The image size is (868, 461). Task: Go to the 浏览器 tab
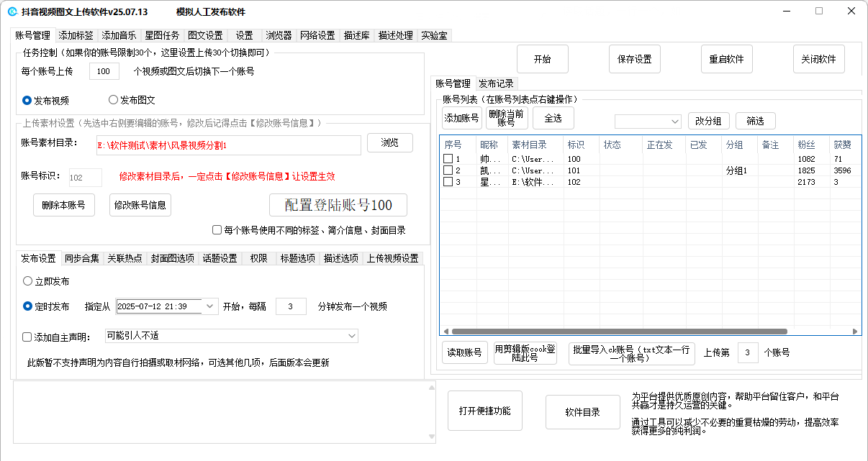point(279,35)
